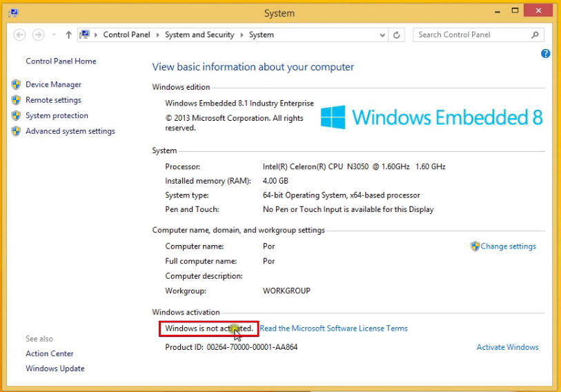Viewport: 561px width, 392px height.
Task: Click the back navigation arrow
Action: pyautogui.click(x=20, y=35)
